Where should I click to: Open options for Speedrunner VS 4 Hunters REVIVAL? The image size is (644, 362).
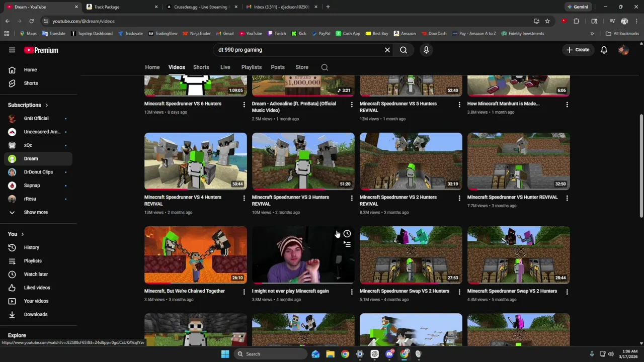[244, 198]
